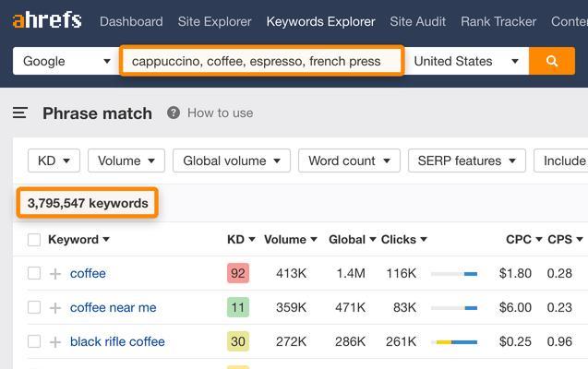Check the box for coffee near me
Screen dimensions: 588x369
click(34, 307)
